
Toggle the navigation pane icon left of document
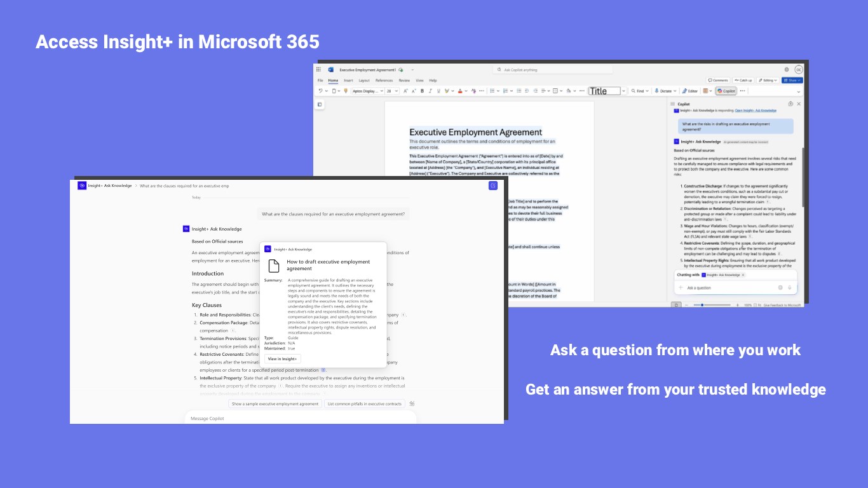point(320,104)
